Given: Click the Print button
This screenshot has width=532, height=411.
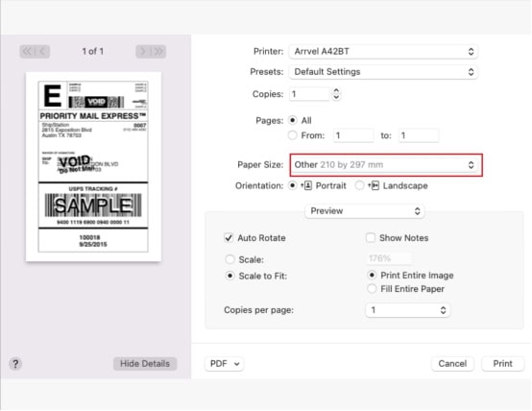Looking at the screenshot, I should click(502, 364).
